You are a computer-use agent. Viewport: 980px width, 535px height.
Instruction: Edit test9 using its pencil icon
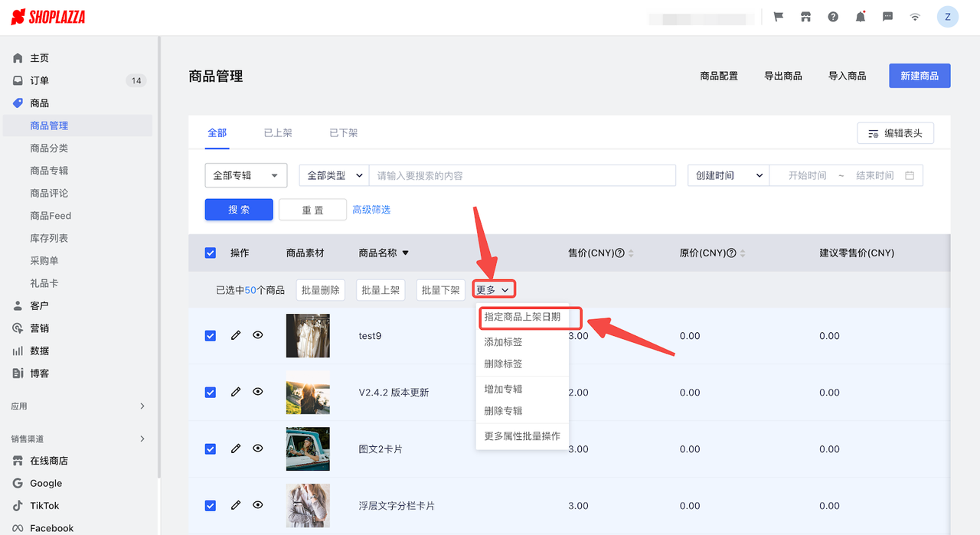[x=235, y=335]
